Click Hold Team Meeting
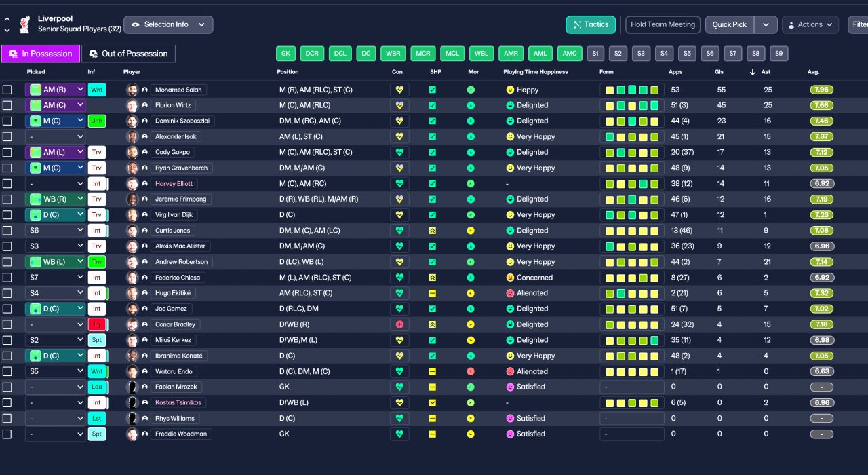Screen dimensions: 868x475 [x=663, y=24]
